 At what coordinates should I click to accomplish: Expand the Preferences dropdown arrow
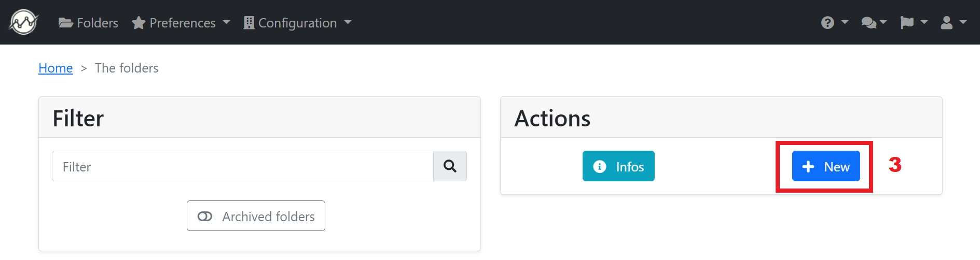pos(226,22)
